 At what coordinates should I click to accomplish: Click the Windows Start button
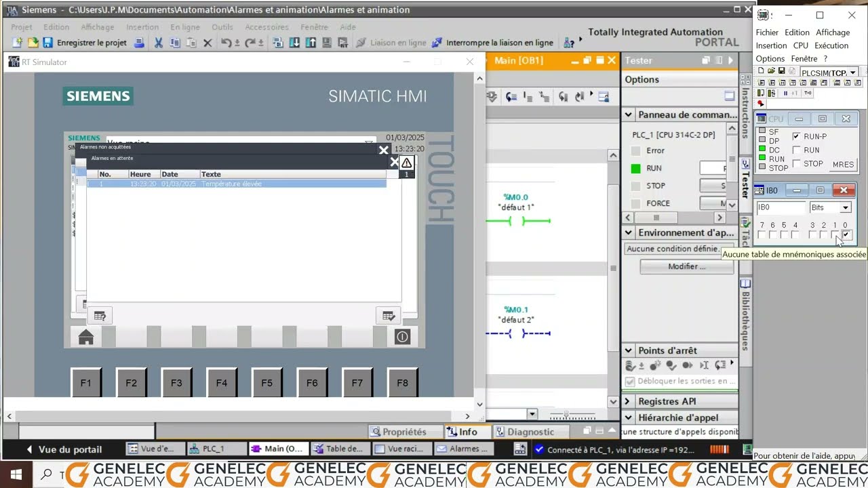(x=15, y=474)
